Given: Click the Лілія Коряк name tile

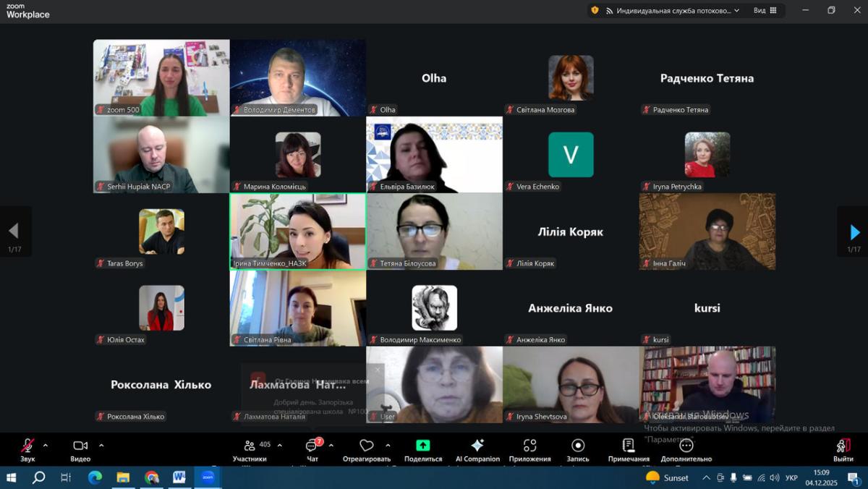Looking at the screenshot, I should pos(571,232).
